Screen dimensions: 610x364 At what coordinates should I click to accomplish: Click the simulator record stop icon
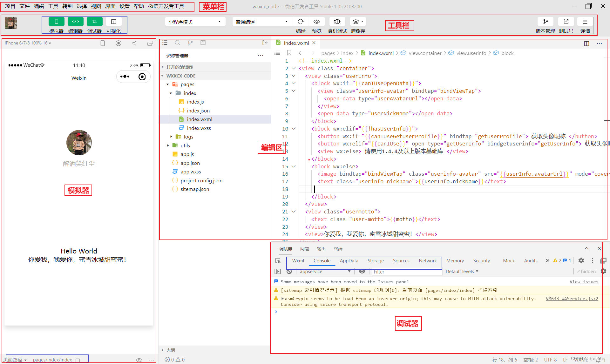click(x=119, y=43)
